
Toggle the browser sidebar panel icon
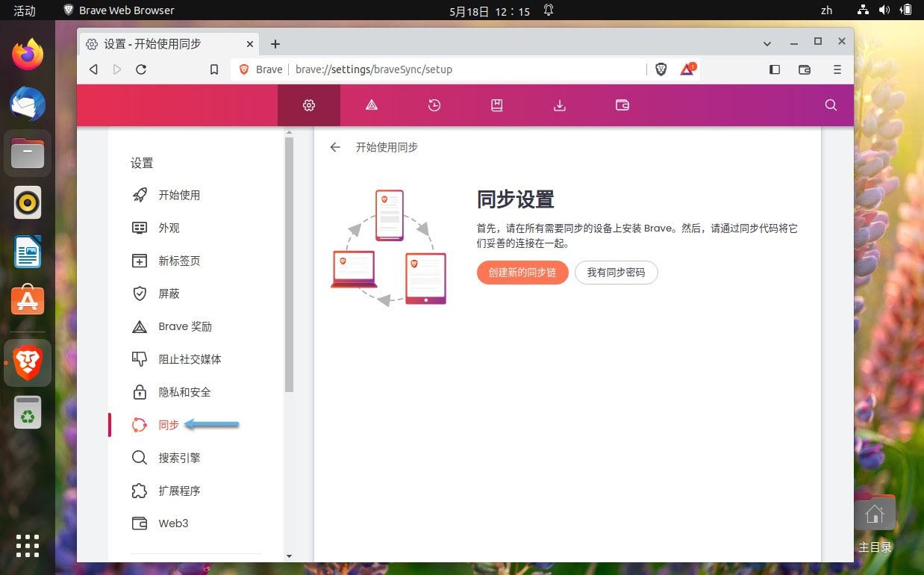coord(775,69)
